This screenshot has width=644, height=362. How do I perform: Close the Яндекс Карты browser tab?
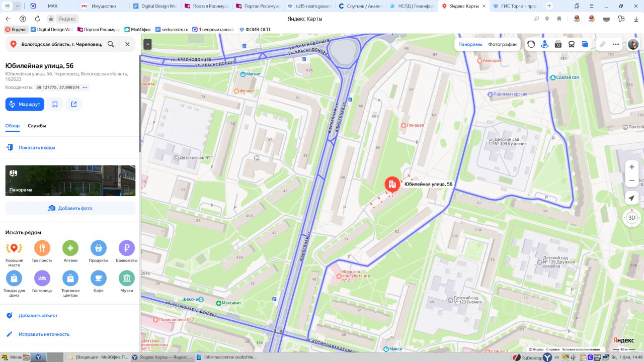485,6
